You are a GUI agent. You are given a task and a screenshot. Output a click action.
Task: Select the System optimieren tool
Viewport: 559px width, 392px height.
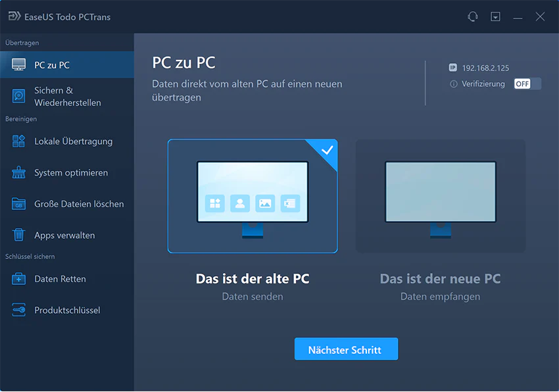[x=18, y=172]
